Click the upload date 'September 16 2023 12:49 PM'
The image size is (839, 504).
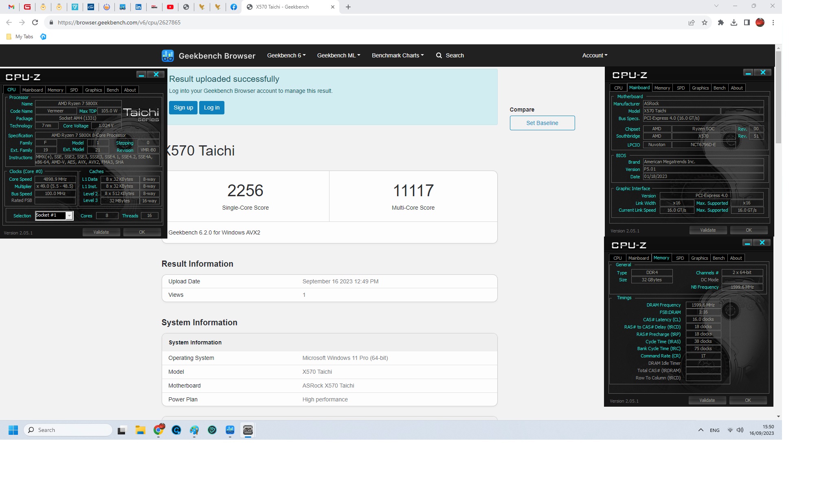coord(340,281)
